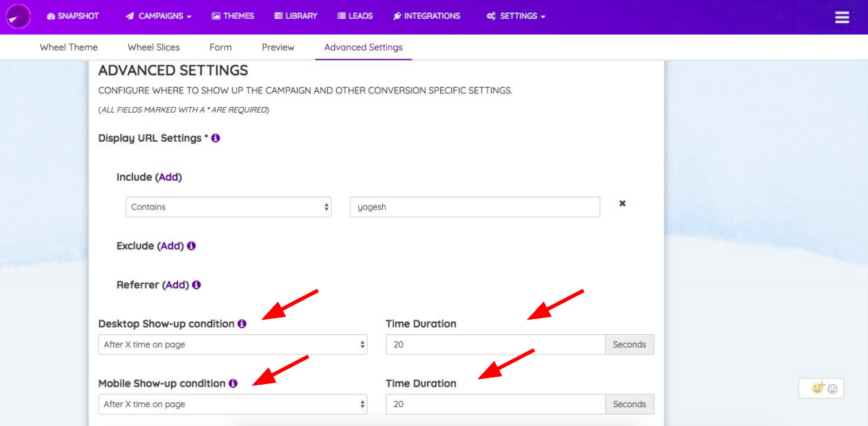This screenshot has width=868, height=426.
Task: Remove the yogesh include rule
Action: click(x=622, y=203)
